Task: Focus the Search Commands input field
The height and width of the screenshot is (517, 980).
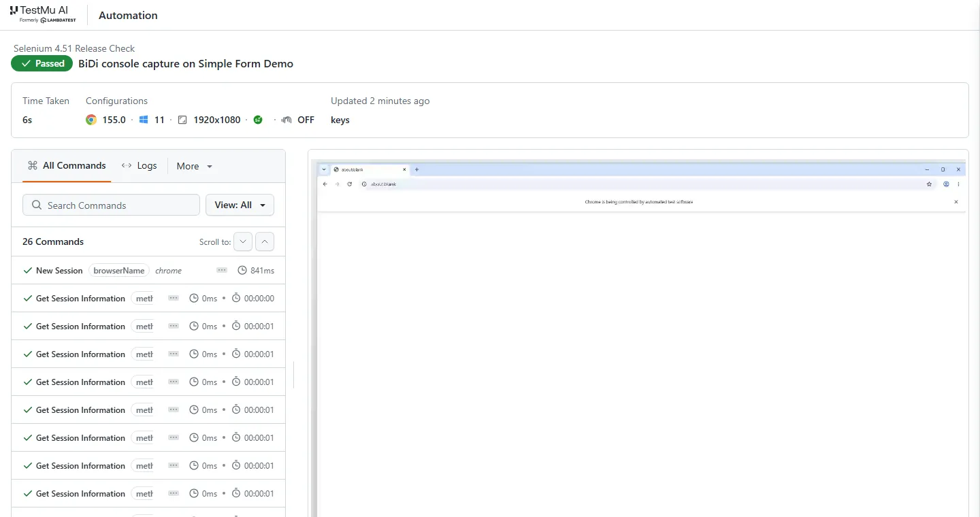Action: point(111,205)
